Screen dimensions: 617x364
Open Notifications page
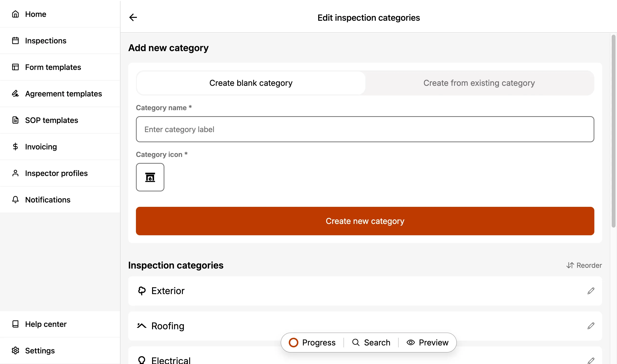[60, 199]
